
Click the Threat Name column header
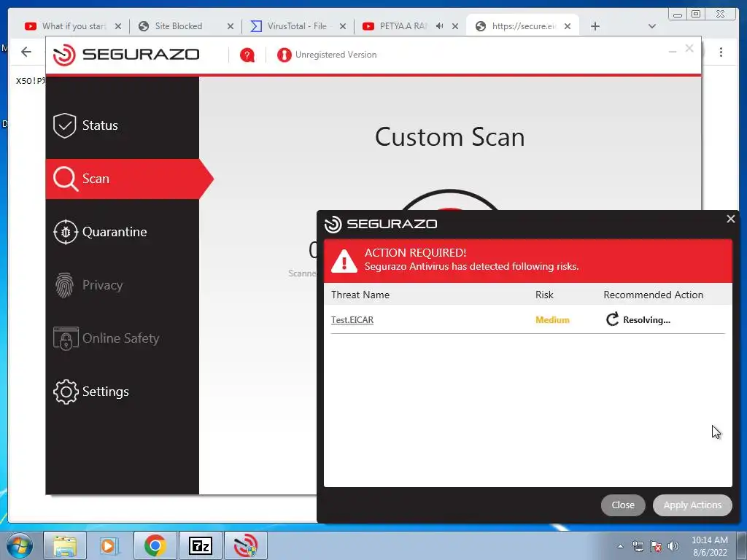(360, 295)
